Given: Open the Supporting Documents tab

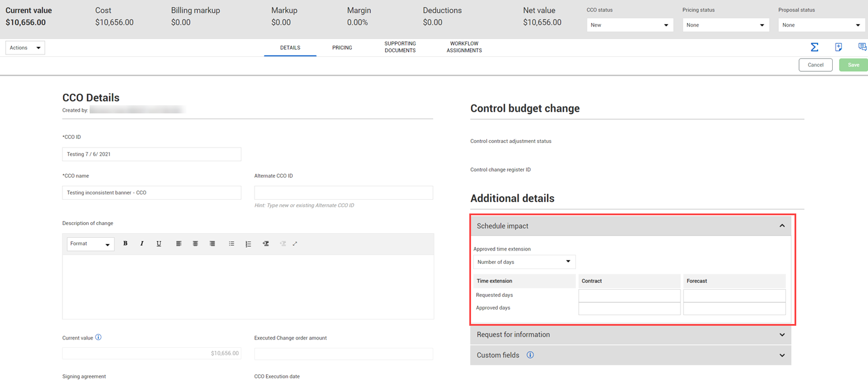Looking at the screenshot, I should pyautogui.click(x=400, y=47).
